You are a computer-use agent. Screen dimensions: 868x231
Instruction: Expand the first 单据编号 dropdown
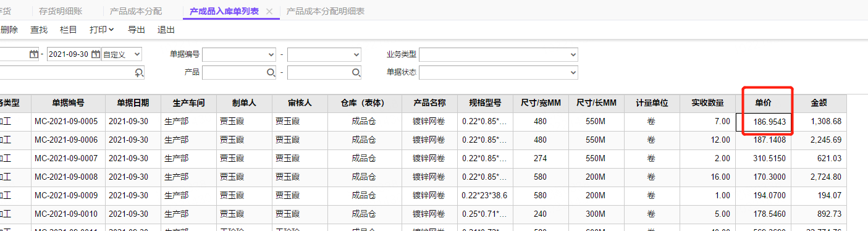(271, 54)
